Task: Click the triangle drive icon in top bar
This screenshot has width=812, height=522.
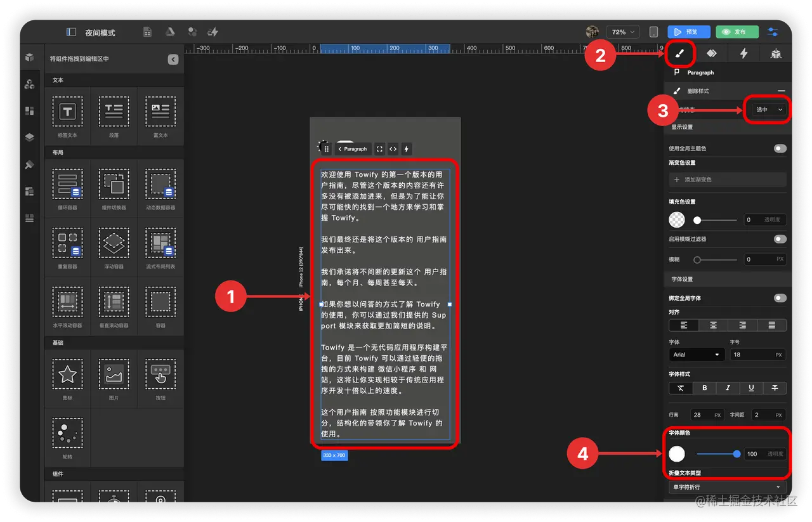Action: [170, 32]
